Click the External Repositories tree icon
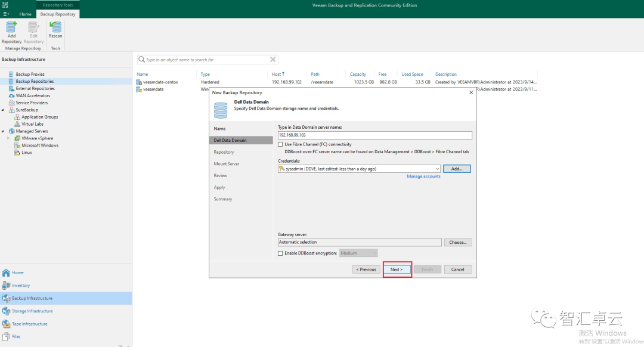Screen dimensions: 644x347 click(x=11, y=88)
